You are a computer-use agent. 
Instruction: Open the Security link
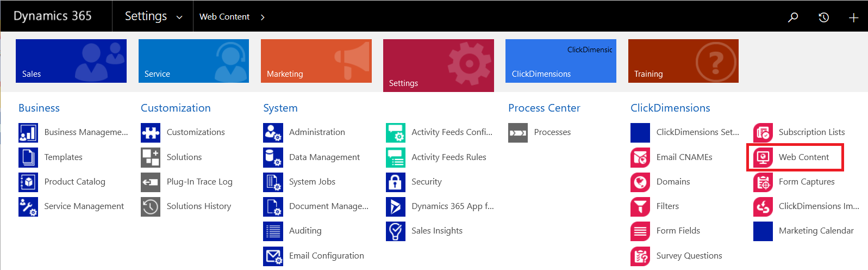click(x=427, y=182)
